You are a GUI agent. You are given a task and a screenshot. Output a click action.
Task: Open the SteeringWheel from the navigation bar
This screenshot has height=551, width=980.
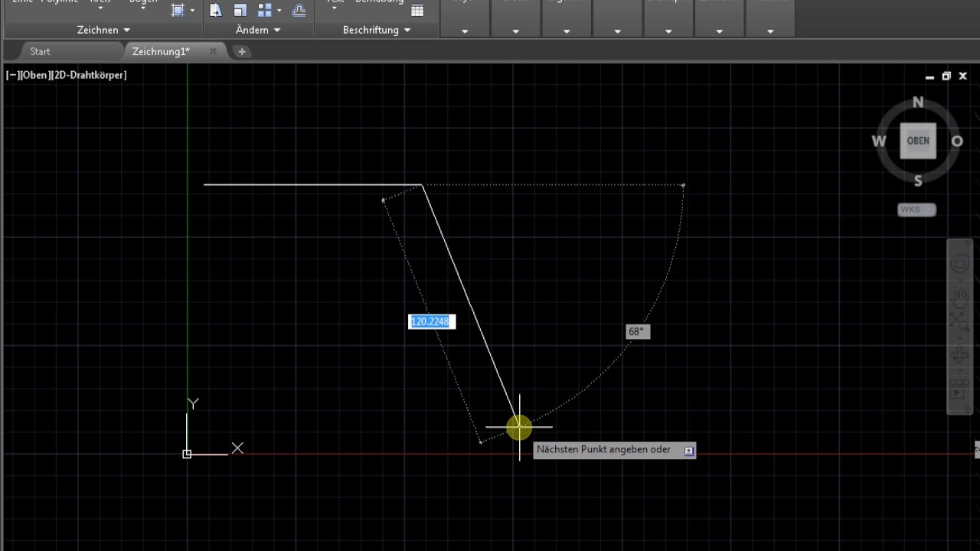coord(959,265)
